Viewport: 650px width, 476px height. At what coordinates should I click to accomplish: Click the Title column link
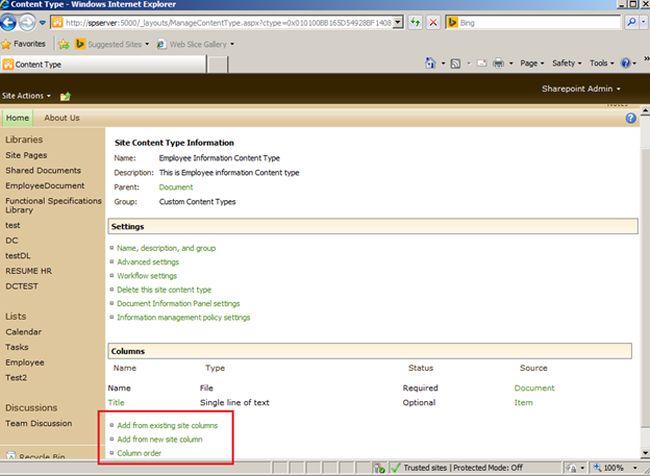116,403
